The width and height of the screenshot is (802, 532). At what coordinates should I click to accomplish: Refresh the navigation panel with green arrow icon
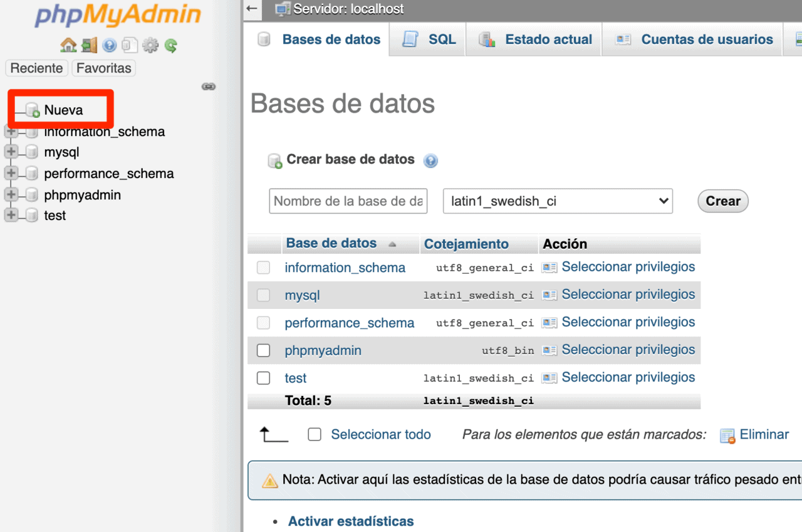point(170,45)
